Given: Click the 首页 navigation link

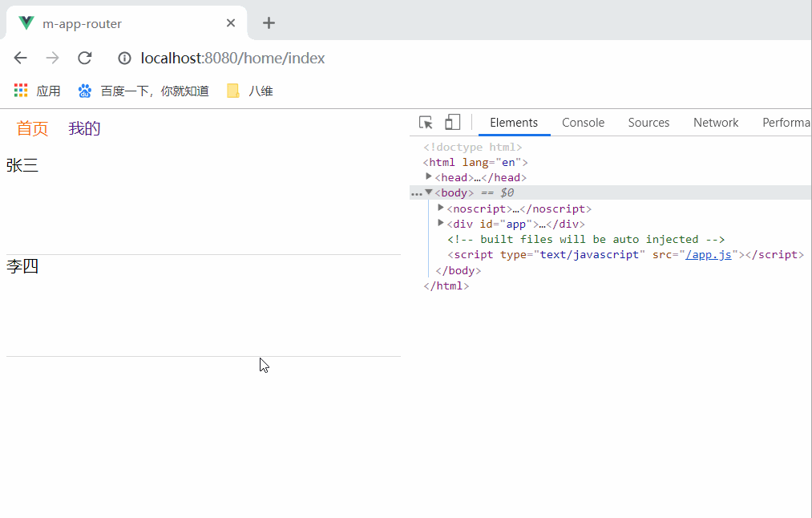Looking at the screenshot, I should tap(32, 128).
